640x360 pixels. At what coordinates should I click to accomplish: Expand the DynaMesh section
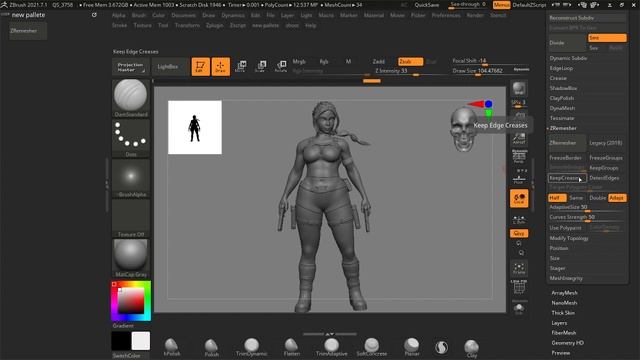562,108
